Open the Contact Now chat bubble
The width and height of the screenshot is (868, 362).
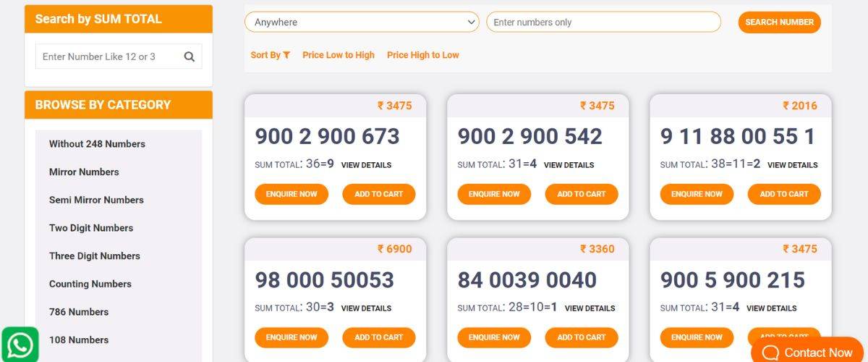pyautogui.click(x=807, y=352)
